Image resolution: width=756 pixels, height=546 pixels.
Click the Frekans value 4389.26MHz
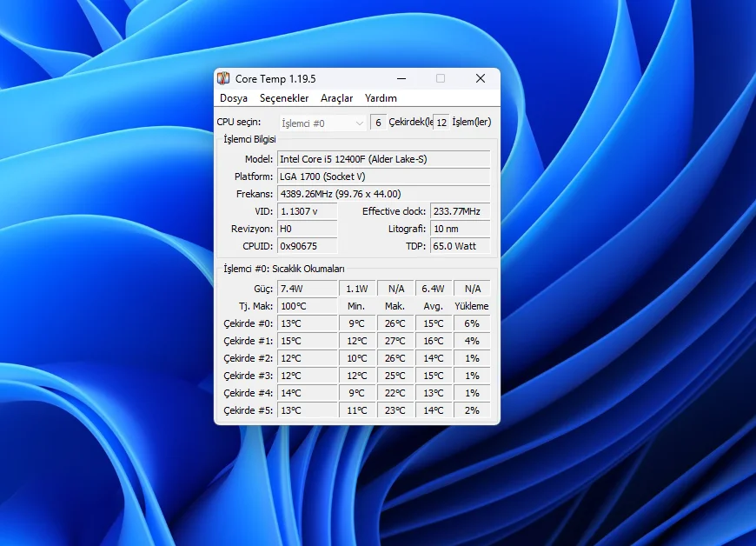coord(384,194)
